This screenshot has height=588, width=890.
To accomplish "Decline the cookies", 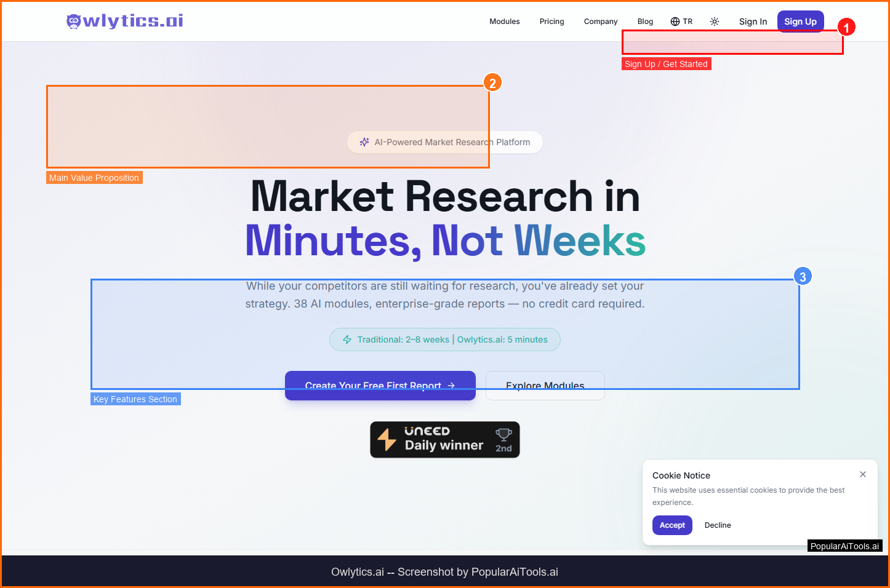I will click(x=718, y=525).
